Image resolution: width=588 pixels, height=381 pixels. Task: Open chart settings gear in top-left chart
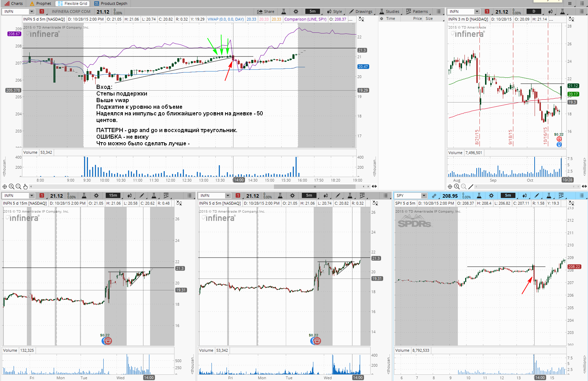click(296, 12)
